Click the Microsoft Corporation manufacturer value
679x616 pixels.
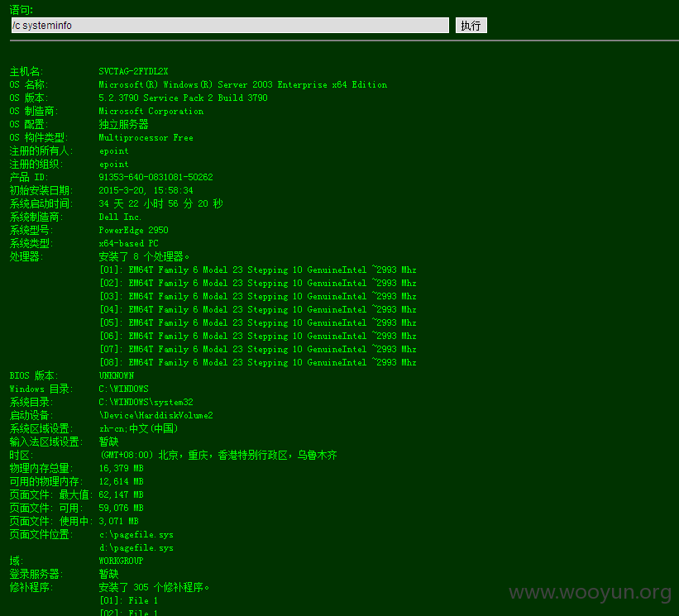pos(151,112)
